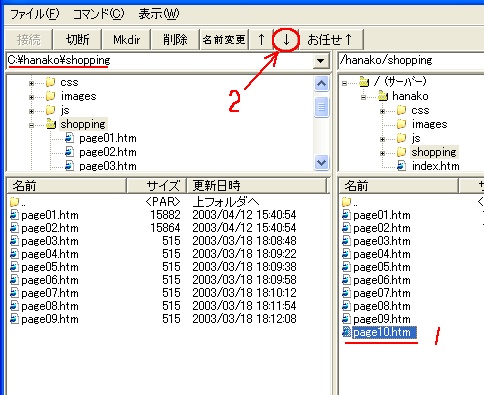Select page08.htm in local list
The height and width of the screenshot is (395, 484).
tap(50, 306)
